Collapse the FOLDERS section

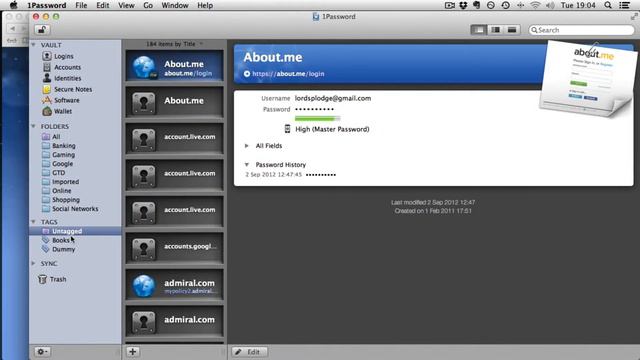click(x=33, y=126)
